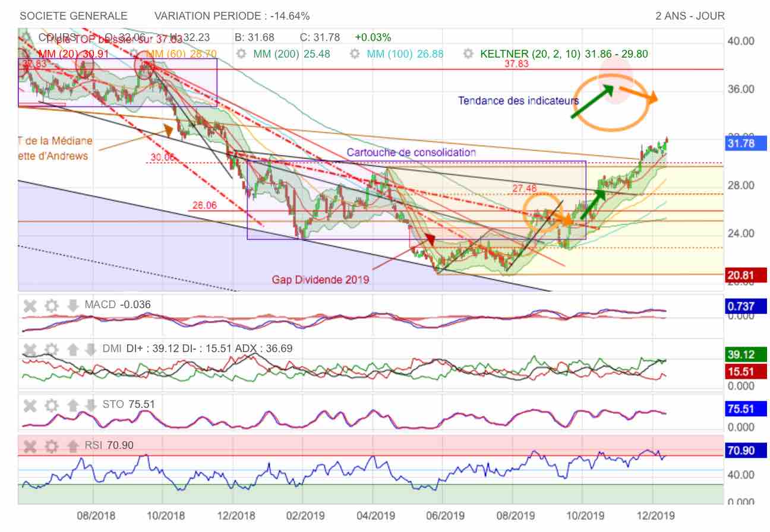This screenshot has height=532, width=770.
Task: Click the 24.00 price axis label
Action: 741,234
